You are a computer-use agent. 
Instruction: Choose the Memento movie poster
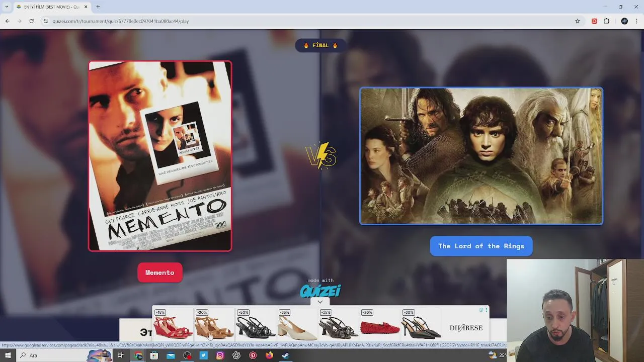click(x=160, y=156)
